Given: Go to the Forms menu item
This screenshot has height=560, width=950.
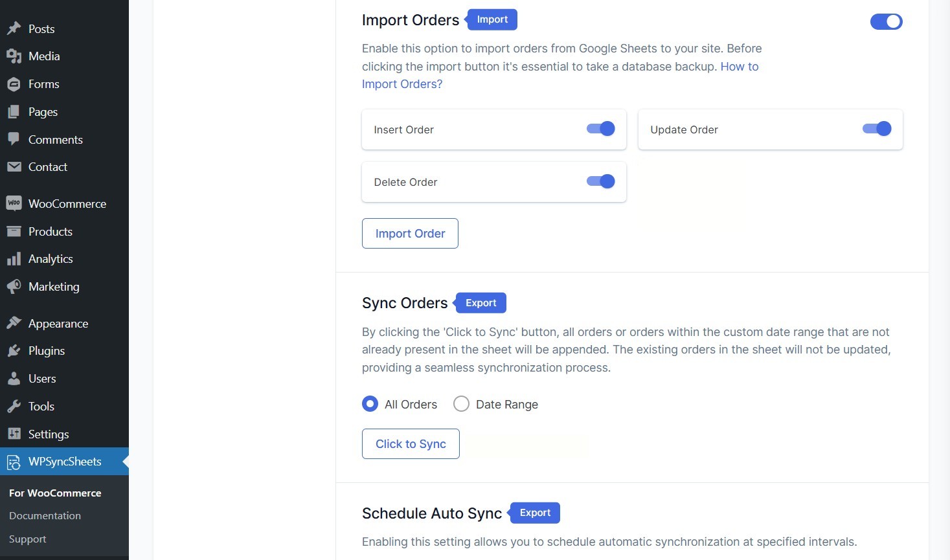Looking at the screenshot, I should click(x=64, y=84).
